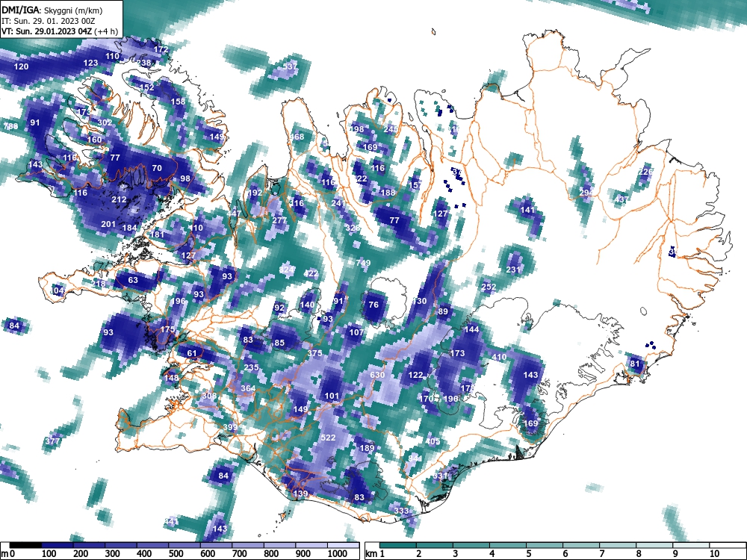Click the visibility value '123' on the map
Viewport: 747px width, 560px height.
(90, 63)
